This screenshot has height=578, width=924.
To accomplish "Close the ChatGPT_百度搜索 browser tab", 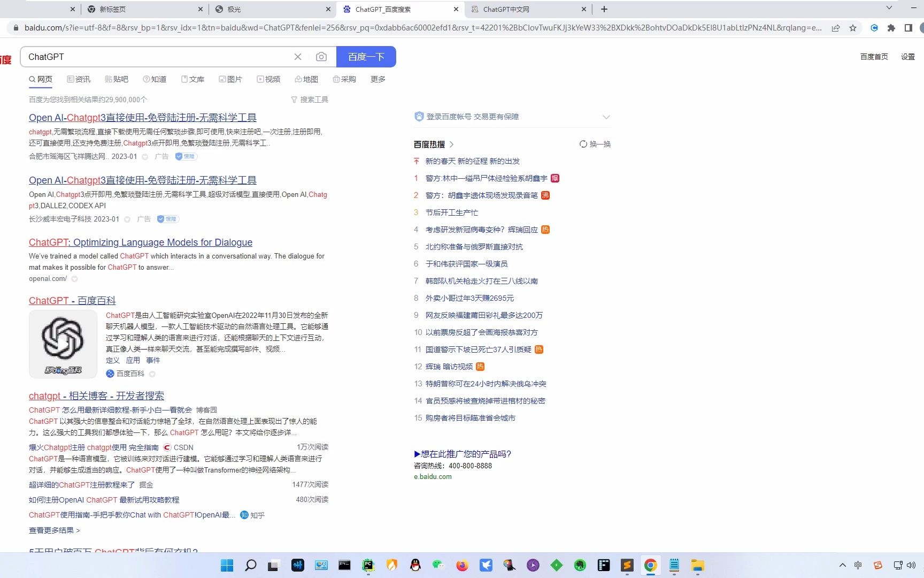I will click(456, 9).
